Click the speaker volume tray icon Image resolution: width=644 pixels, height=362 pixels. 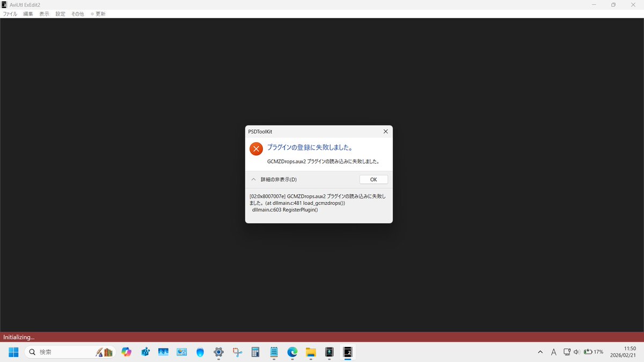[576, 352]
